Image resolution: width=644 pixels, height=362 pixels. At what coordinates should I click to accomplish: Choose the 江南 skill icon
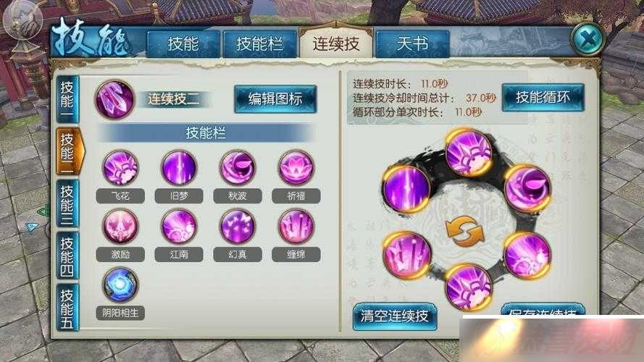coord(179,226)
